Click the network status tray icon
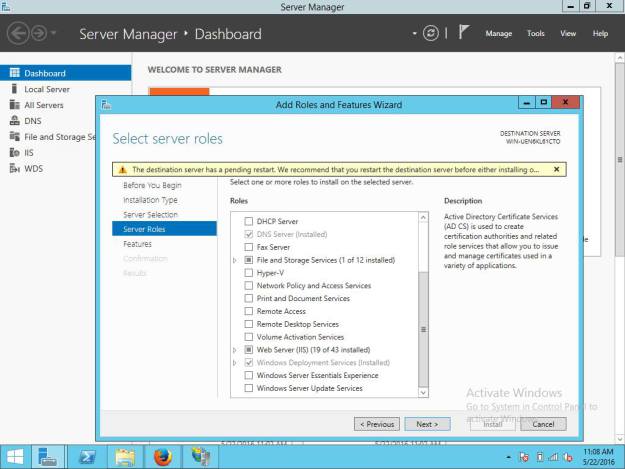Viewport: 625px width, 469px height. pyautogui.click(x=553, y=457)
